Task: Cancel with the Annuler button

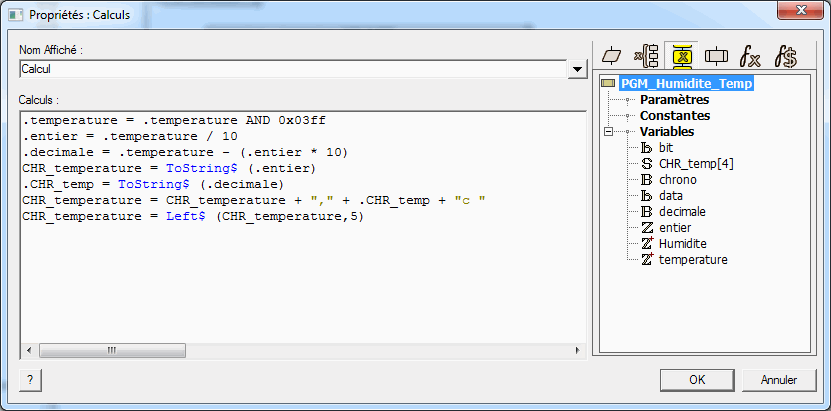Action: tap(779, 380)
